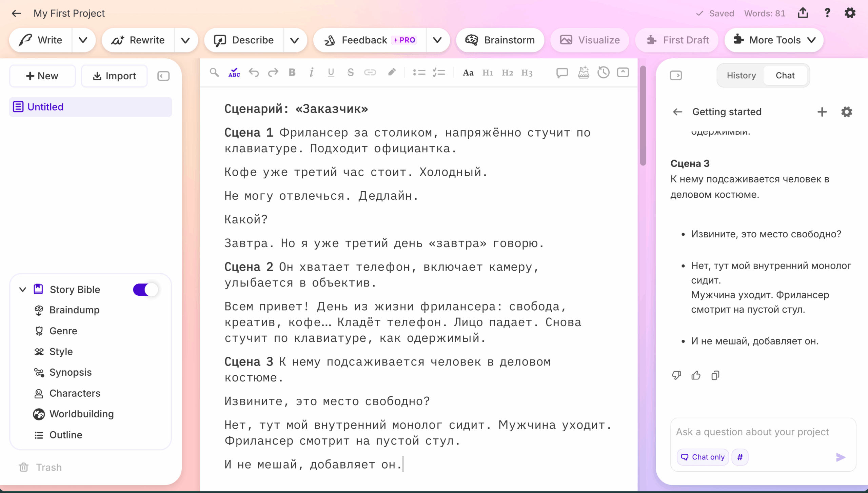868x493 pixels.
Task: Set Heading 2 style
Action: tap(507, 73)
